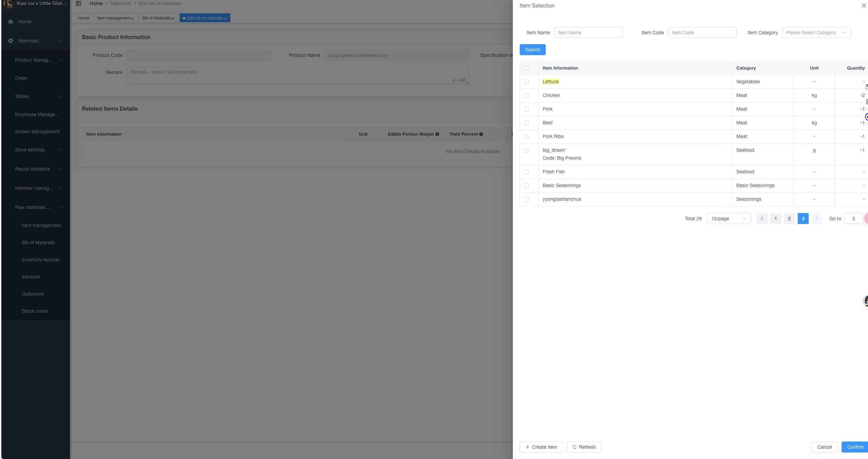Viewport: 868px width, 459px height.
Task: Focus the Item Code search field
Action: (702, 33)
